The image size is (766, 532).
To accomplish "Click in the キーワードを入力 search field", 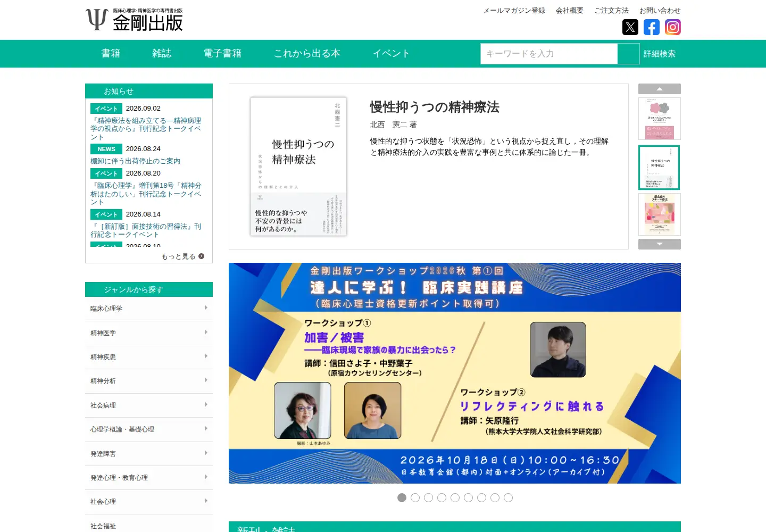I will 549,54.
